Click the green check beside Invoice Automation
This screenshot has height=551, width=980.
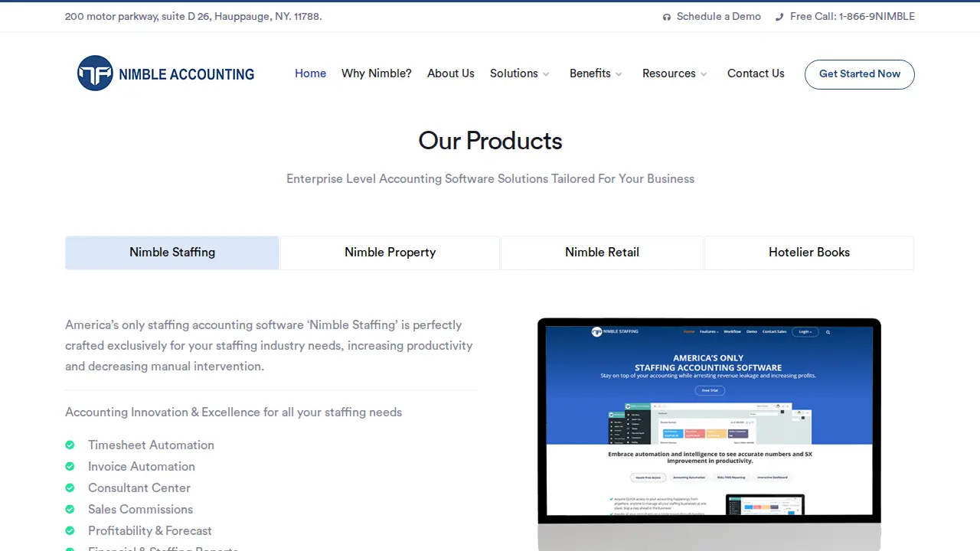[70, 466]
